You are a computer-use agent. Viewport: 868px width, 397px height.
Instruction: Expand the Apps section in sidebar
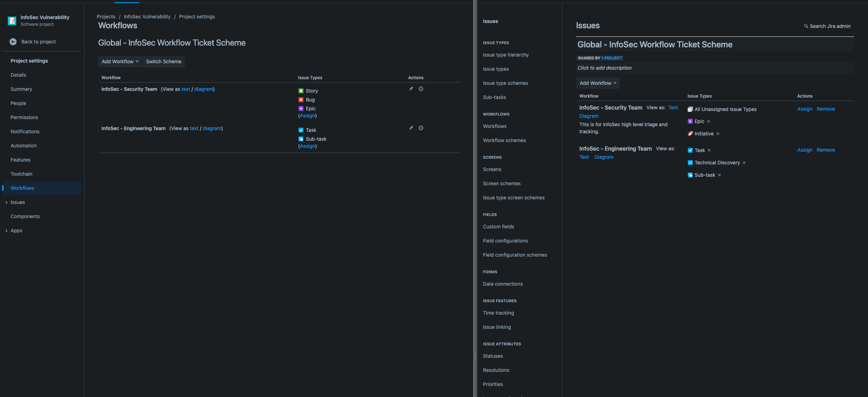pos(6,230)
